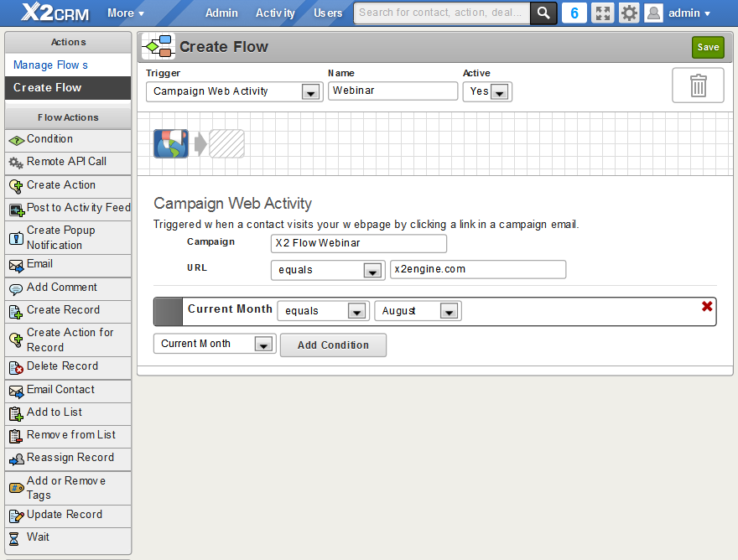Click the Wait action label
The image size is (738, 560).
38,537
